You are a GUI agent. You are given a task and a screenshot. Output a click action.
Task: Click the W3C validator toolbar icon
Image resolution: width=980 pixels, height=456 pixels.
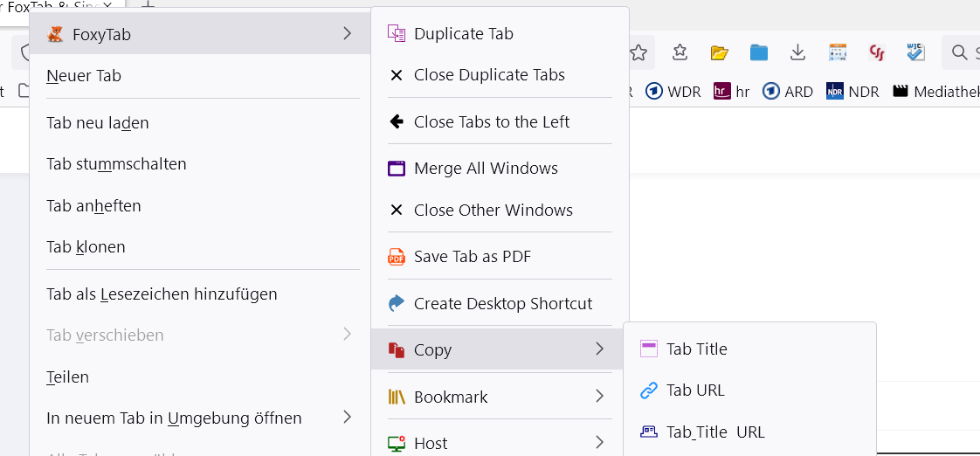pyautogui.click(x=915, y=53)
